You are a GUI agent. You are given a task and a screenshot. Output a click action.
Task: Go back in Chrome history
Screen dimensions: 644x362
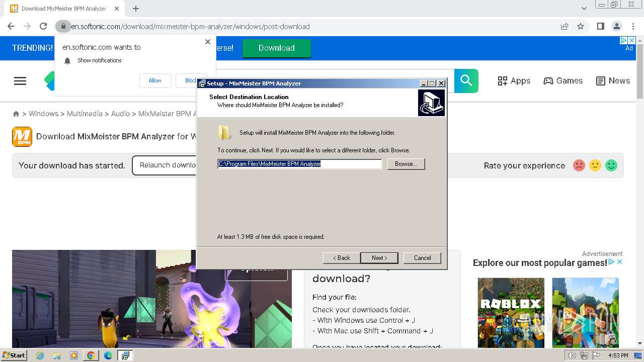(11, 26)
